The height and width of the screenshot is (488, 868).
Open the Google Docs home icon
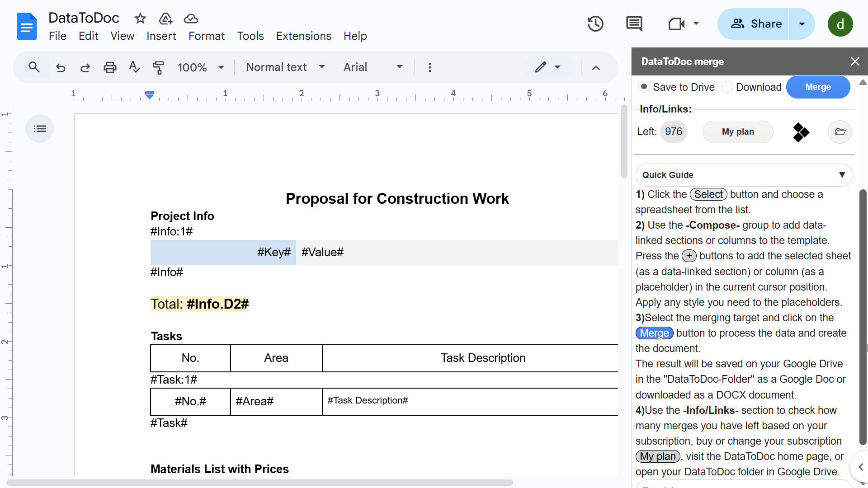coord(27,26)
